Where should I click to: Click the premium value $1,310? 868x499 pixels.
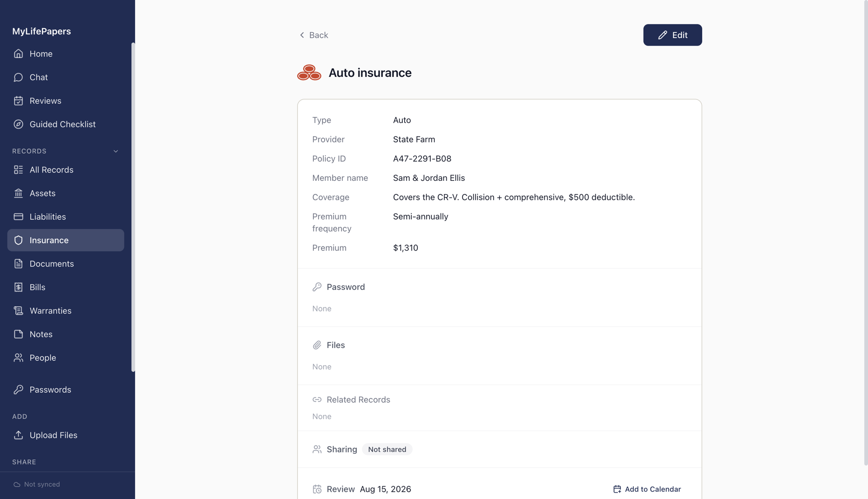tap(406, 248)
